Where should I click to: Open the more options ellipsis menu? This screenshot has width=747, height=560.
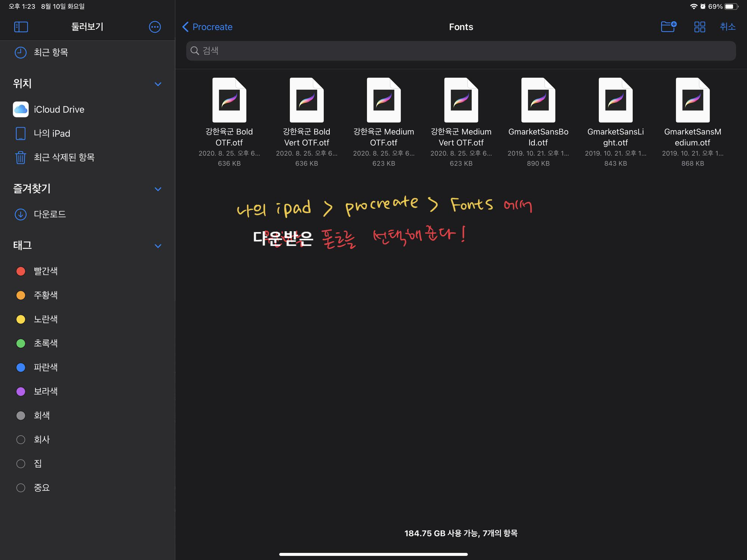(x=155, y=27)
